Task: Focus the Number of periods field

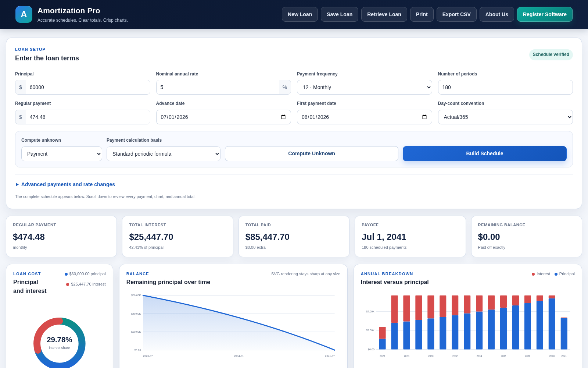Action: coord(505,87)
